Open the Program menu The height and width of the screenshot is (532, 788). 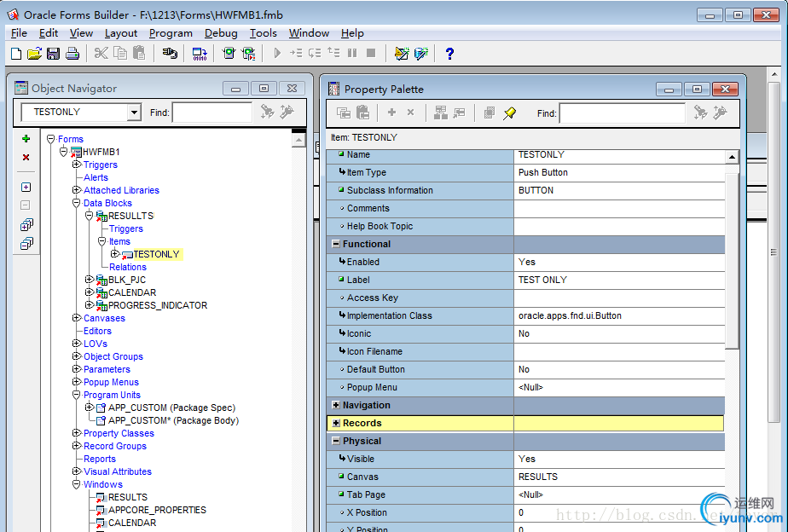tap(171, 33)
